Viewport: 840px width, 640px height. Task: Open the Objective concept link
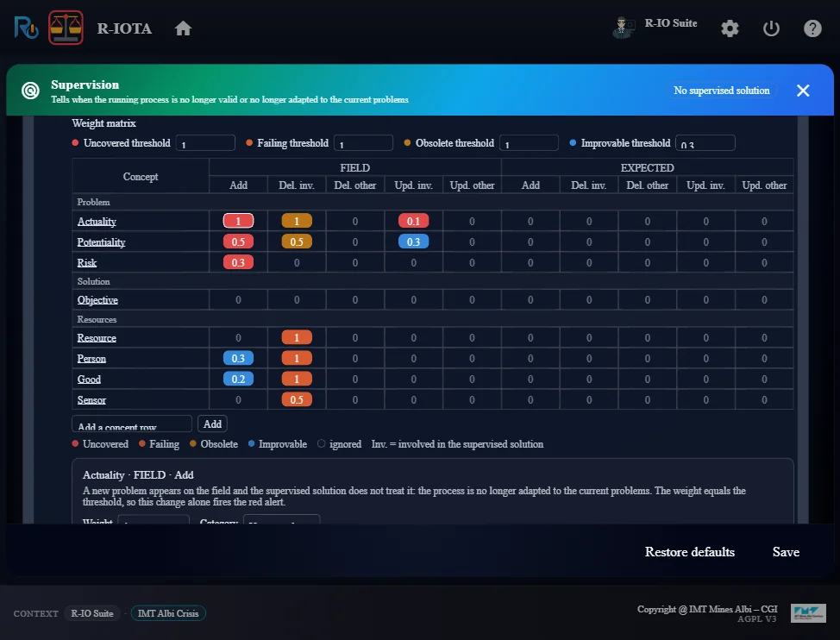point(97,300)
